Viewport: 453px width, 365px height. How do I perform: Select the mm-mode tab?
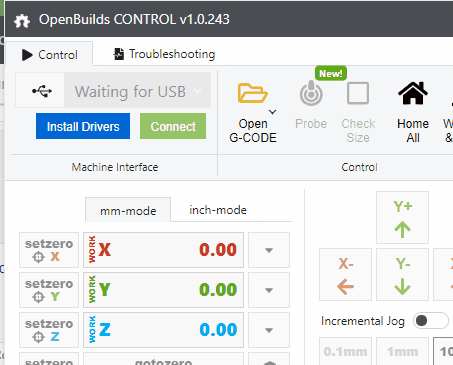point(128,210)
